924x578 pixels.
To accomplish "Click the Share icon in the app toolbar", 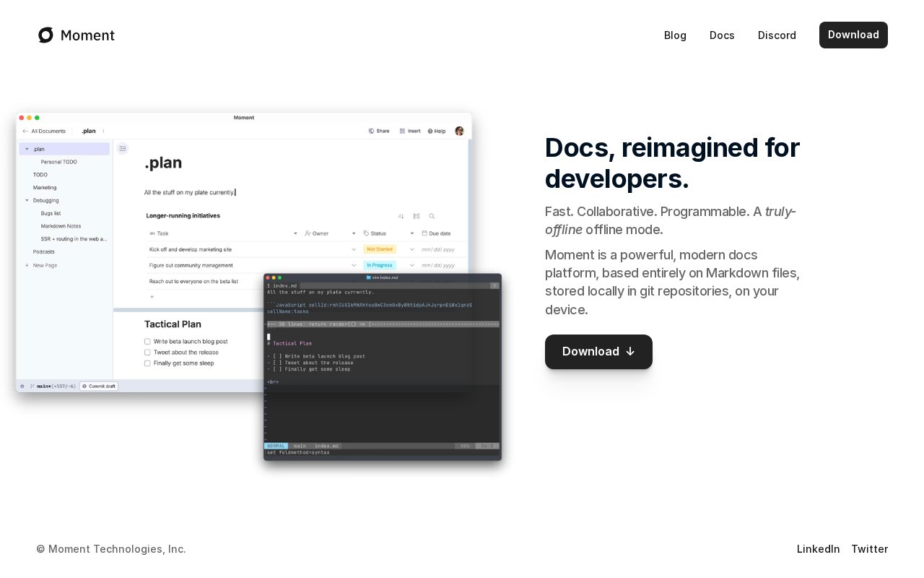I will (x=371, y=131).
